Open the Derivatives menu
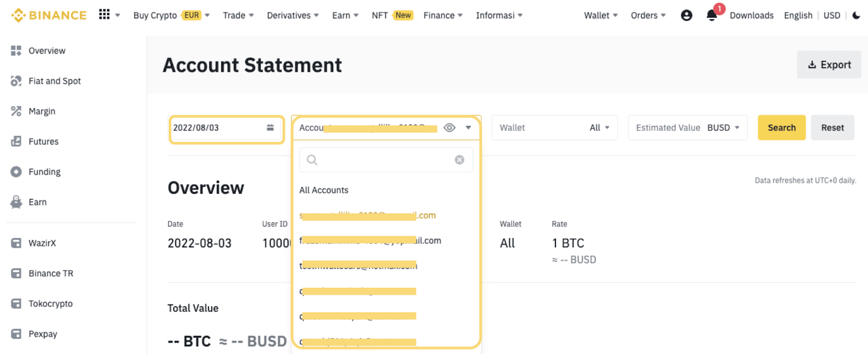Screen dimensions: 868x354 tap(292, 15)
